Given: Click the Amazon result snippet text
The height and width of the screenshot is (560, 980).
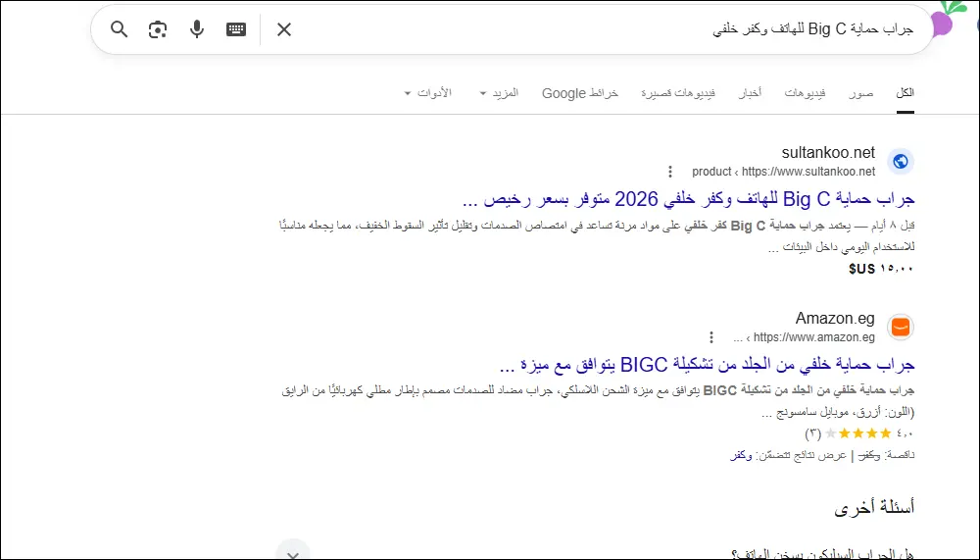Looking at the screenshot, I should [x=598, y=401].
